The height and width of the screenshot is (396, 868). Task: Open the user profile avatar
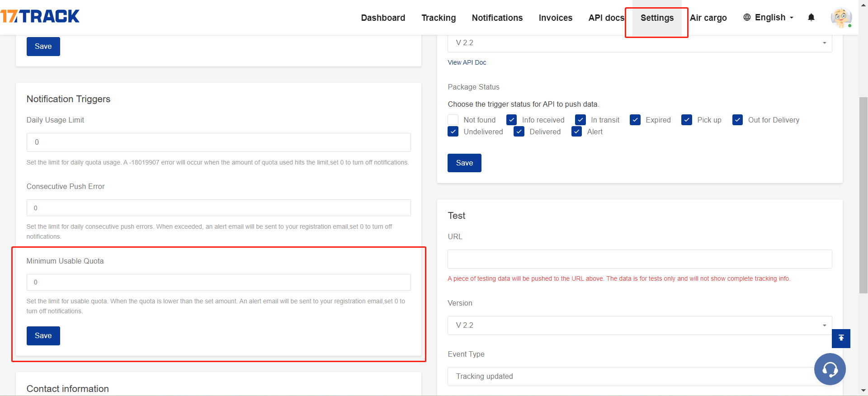[841, 18]
